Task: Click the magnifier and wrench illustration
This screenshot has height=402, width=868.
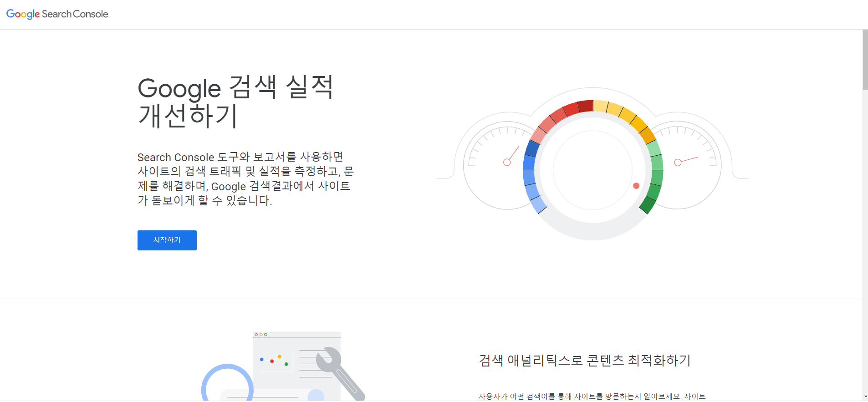Action: pos(283,366)
